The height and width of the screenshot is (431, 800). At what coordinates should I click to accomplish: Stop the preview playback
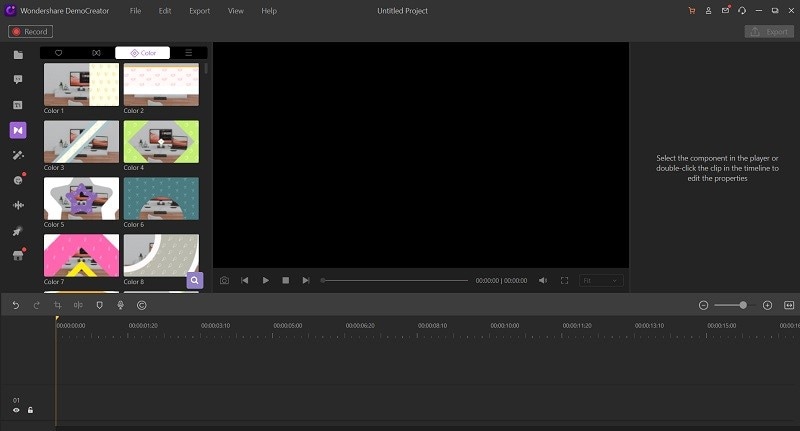(x=286, y=281)
